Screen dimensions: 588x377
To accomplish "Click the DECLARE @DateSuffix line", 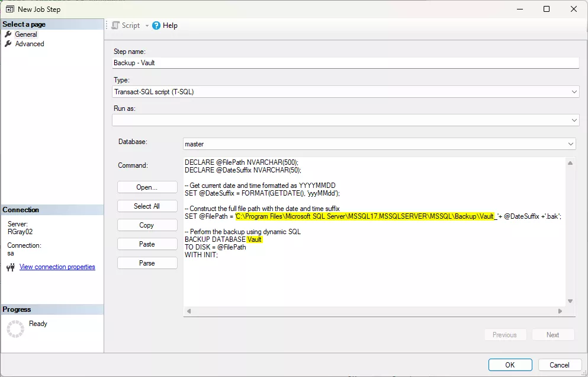I will [x=243, y=170].
